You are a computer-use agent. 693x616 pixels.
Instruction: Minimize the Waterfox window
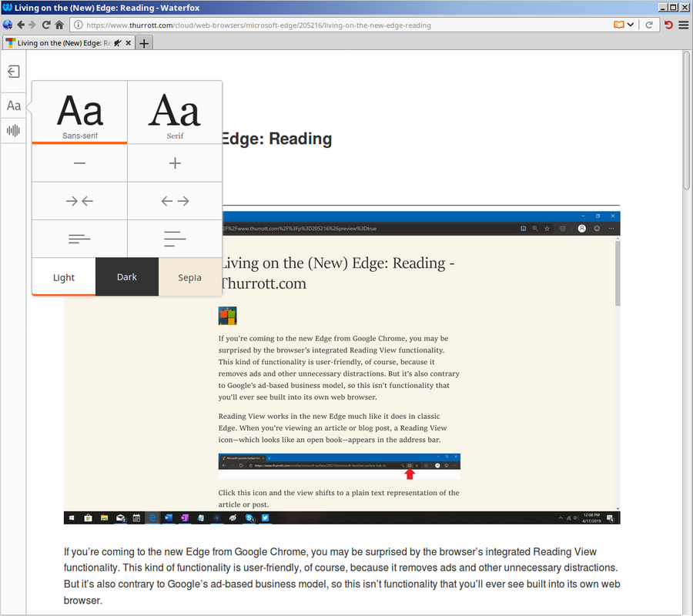point(662,7)
